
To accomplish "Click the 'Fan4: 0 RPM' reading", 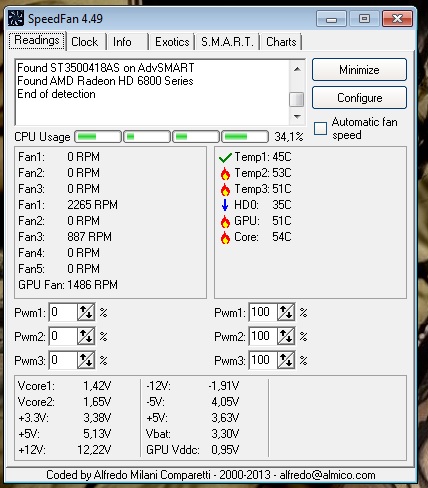I will point(59,253).
